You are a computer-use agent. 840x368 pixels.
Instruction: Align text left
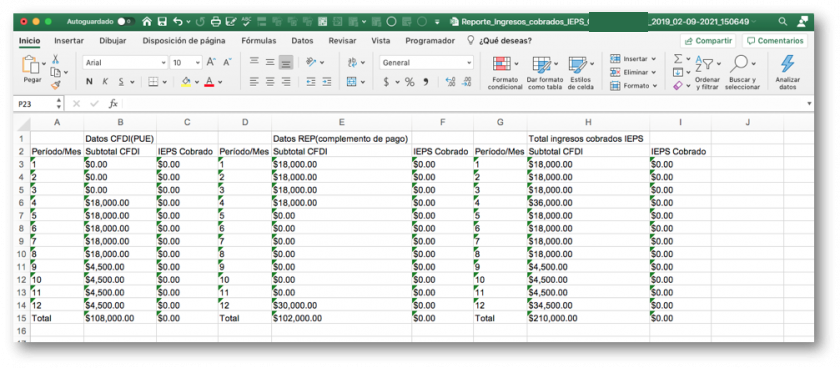pyautogui.click(x=254, y=82)
